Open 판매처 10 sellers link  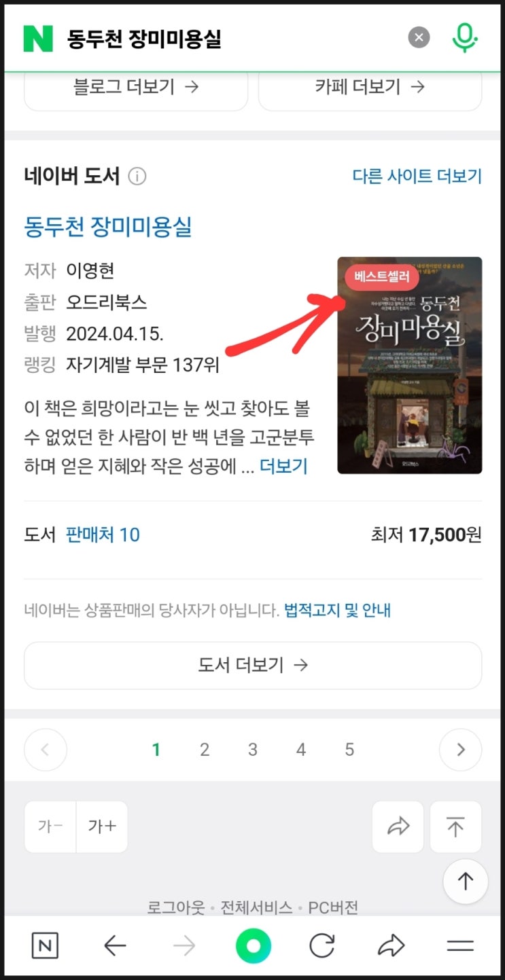point(103,535)
